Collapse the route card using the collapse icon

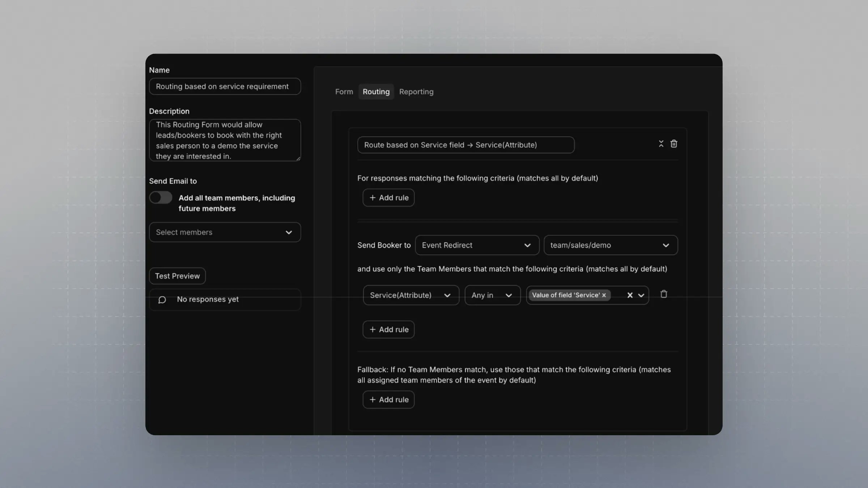tap(661, 144)
